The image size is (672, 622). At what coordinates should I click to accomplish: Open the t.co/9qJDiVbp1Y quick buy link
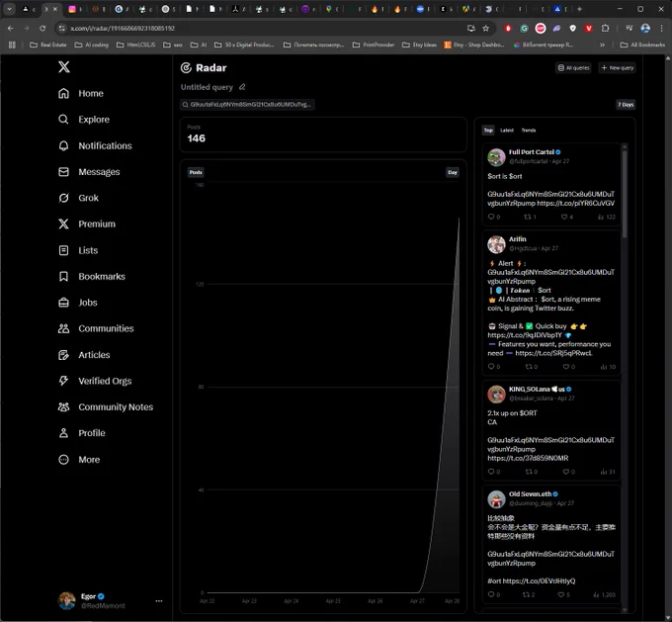525,335
